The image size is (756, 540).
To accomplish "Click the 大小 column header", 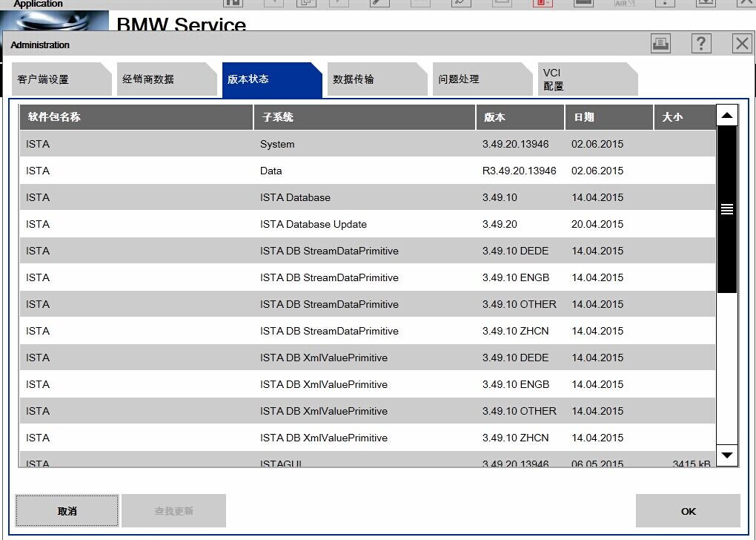I will tap(685, 117).
